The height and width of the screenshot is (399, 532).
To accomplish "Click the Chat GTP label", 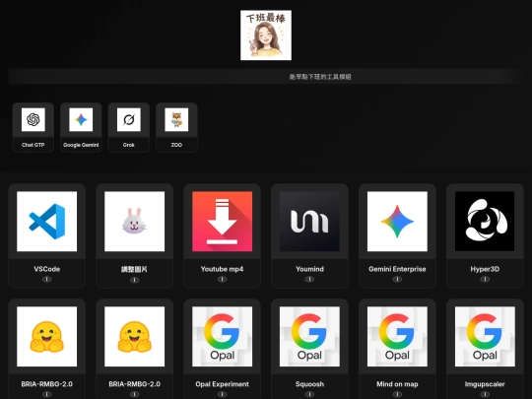I will click(x=33, y=145).
